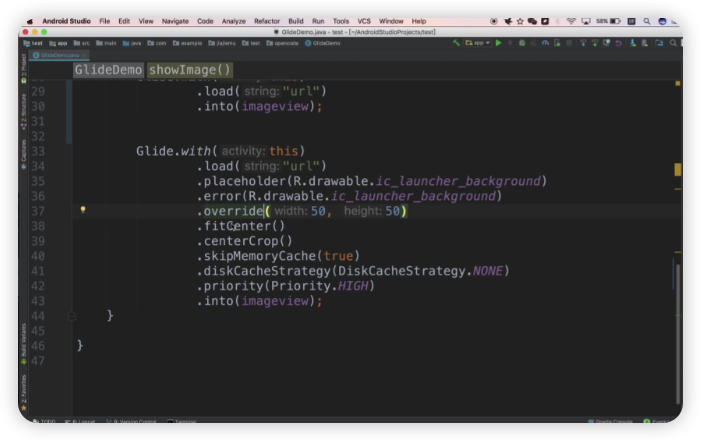Toggle the Build Variants sidebar tab

tap(24, 343)
